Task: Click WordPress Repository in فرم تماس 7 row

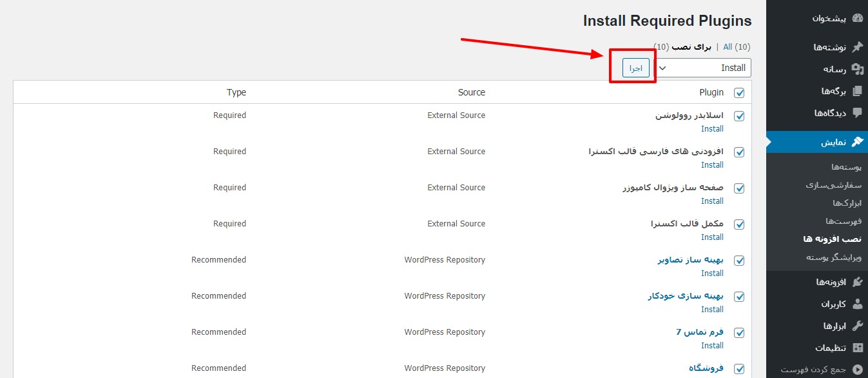Action: tap(445, 332)
